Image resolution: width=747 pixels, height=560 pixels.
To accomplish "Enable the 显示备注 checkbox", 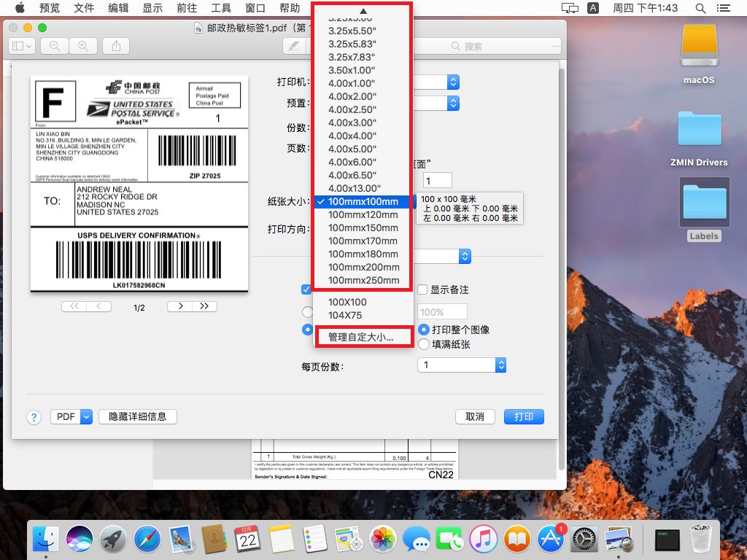I will [x=422, y=289].
